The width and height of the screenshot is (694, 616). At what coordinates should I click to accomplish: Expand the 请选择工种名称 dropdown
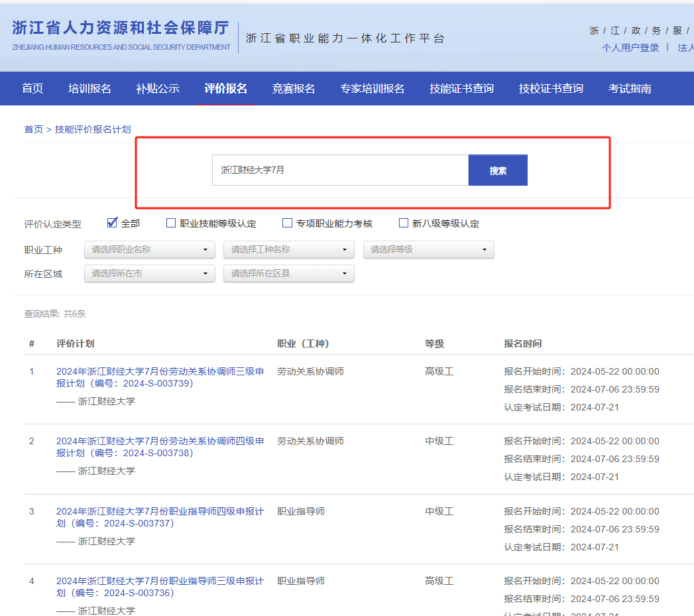point(289,250)
